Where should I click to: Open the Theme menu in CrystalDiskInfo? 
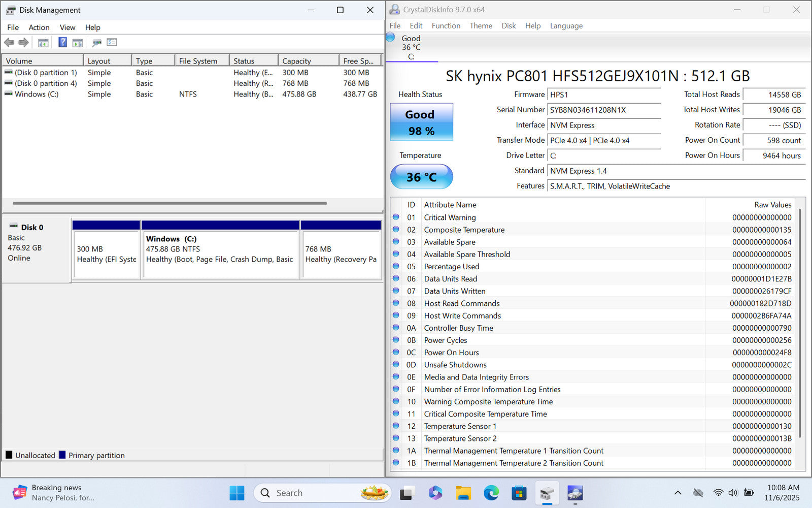click(481, 26)
